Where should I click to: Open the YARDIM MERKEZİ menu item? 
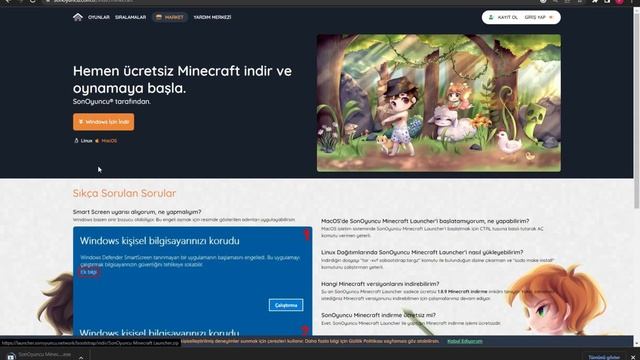coord(212,17)
